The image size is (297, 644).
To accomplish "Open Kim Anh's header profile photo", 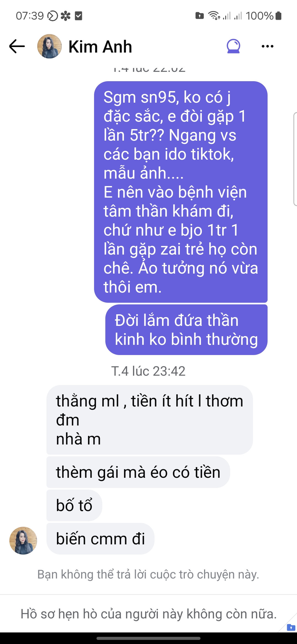I will pyautogui.click(x=50, y=46).
